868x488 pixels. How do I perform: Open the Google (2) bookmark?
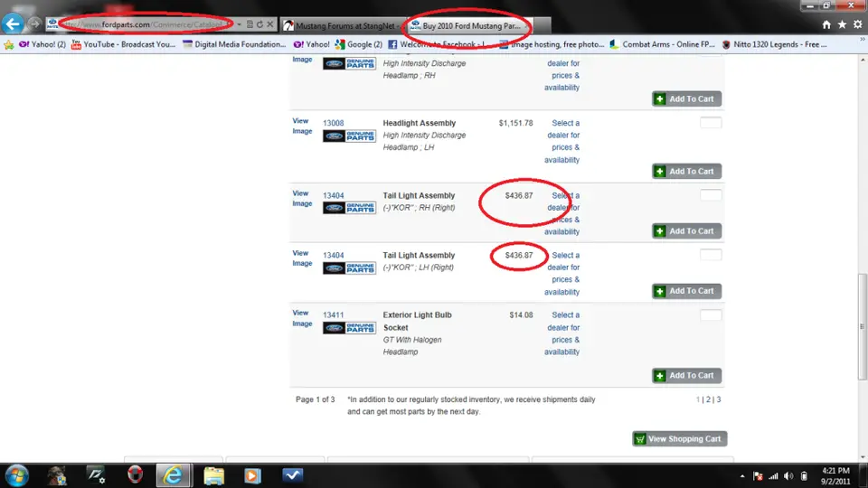(359, 44)
